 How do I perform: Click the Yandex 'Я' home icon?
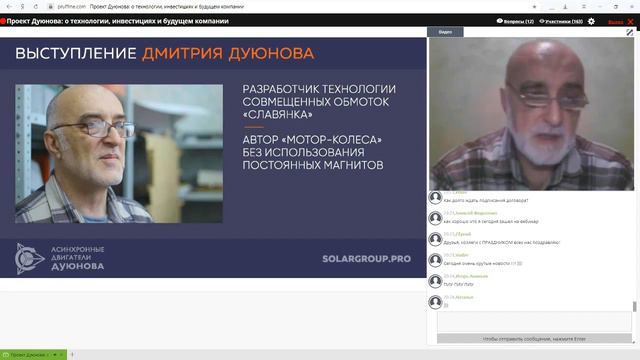point(23,7)
